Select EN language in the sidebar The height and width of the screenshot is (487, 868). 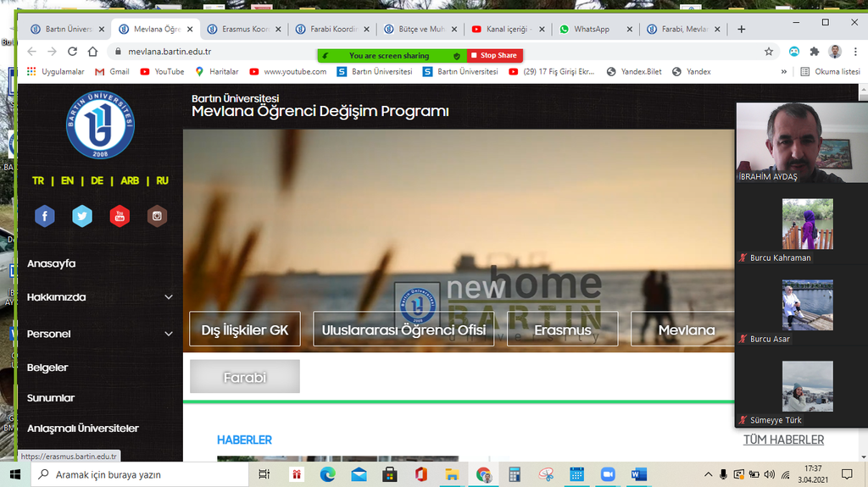(x=67, y=180)
